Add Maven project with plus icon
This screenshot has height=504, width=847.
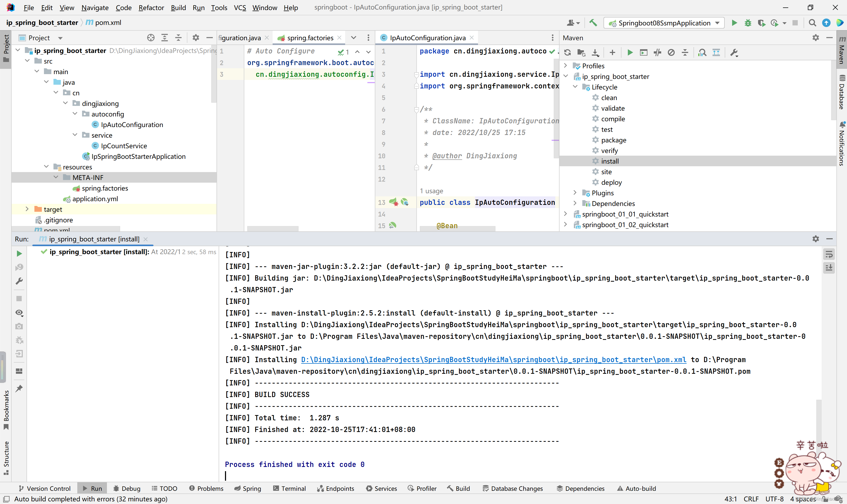click(x=612, y=53)
